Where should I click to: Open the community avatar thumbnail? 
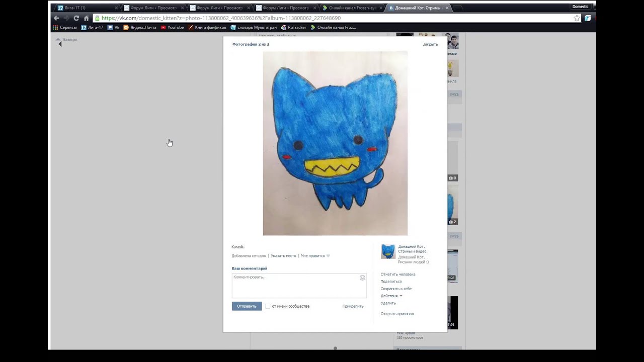point(388,251)
